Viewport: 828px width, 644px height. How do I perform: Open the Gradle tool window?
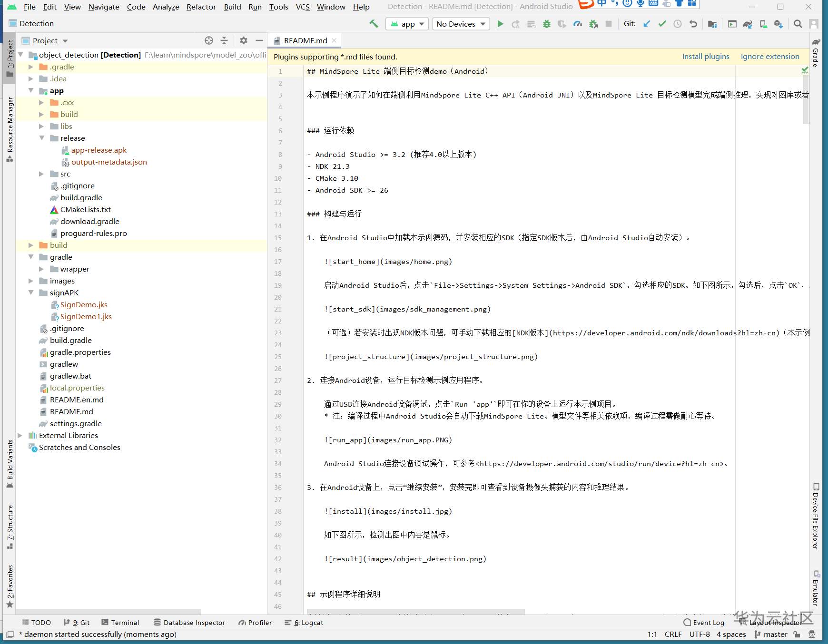(816, 53)
